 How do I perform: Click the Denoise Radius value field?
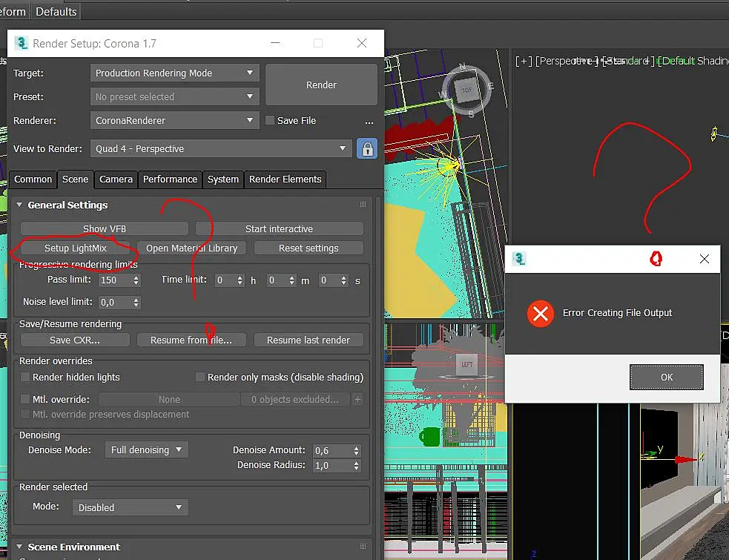pyautogui.click(x=332, y=466)
